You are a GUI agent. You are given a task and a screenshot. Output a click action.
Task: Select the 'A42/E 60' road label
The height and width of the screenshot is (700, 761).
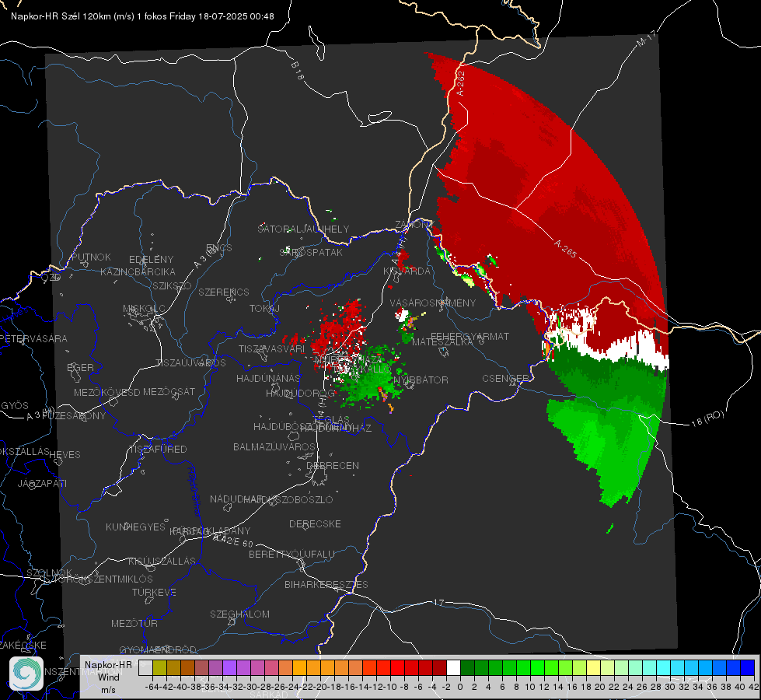coord(233,541)
